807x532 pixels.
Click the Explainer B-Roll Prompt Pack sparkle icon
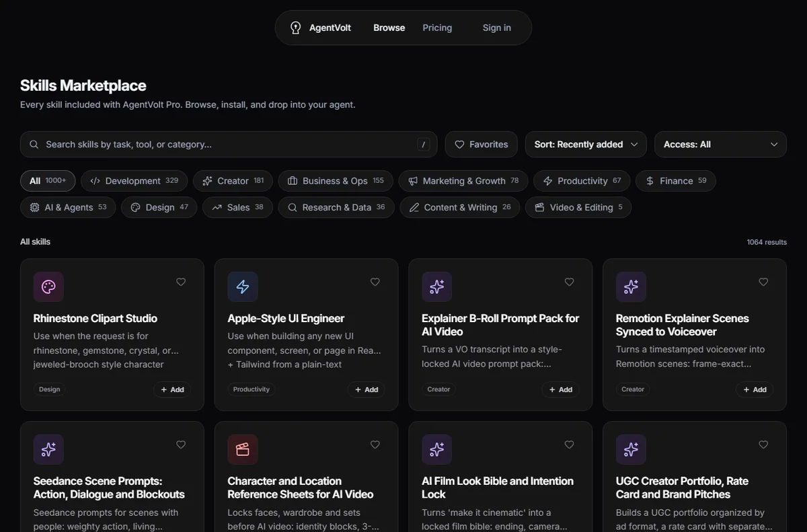pos(437,287)
